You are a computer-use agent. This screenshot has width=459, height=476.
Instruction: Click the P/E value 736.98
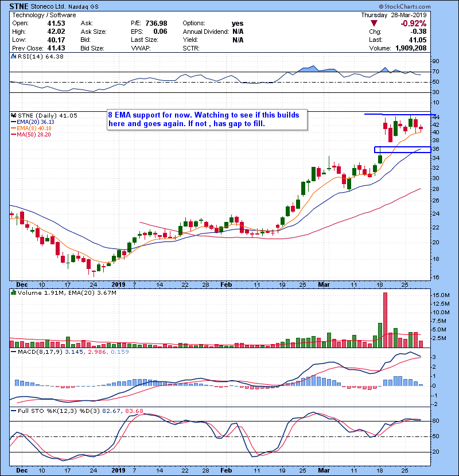pos(156,24)
